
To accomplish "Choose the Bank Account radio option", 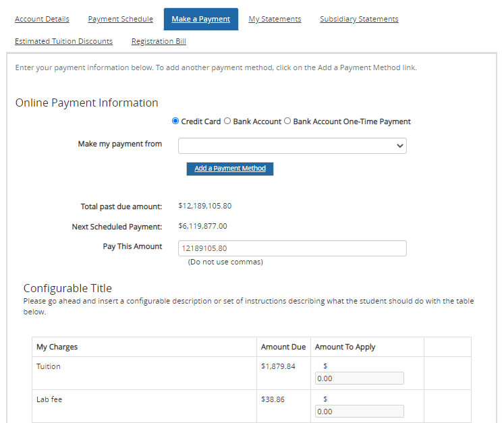I will pyautogui.click(x=227, y=121).
